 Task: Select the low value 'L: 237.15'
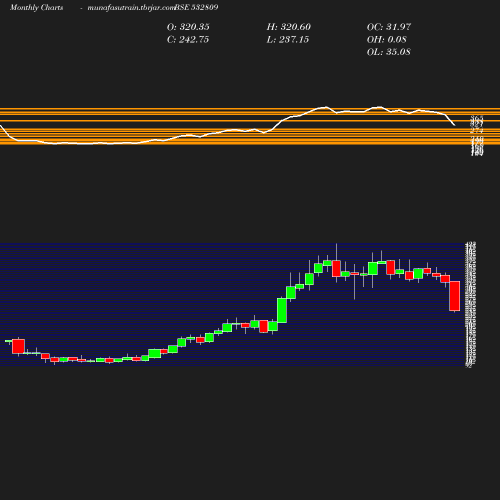[x=288, y=39]
